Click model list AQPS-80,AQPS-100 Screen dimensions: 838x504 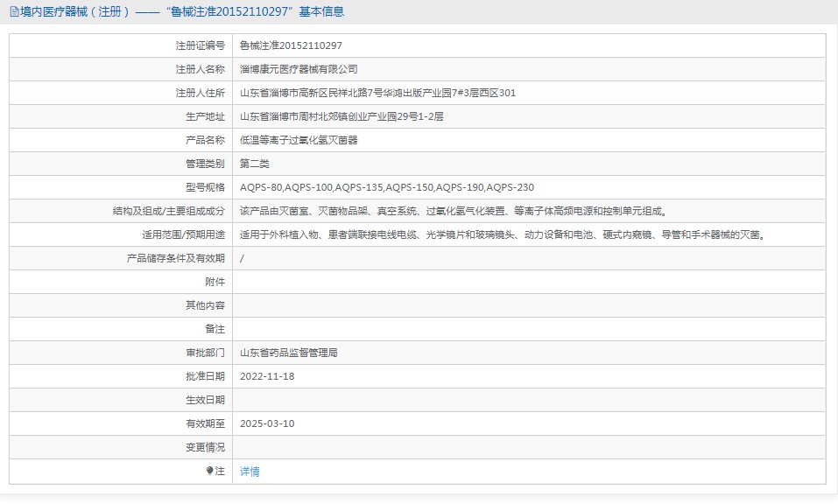click(387, 187)
